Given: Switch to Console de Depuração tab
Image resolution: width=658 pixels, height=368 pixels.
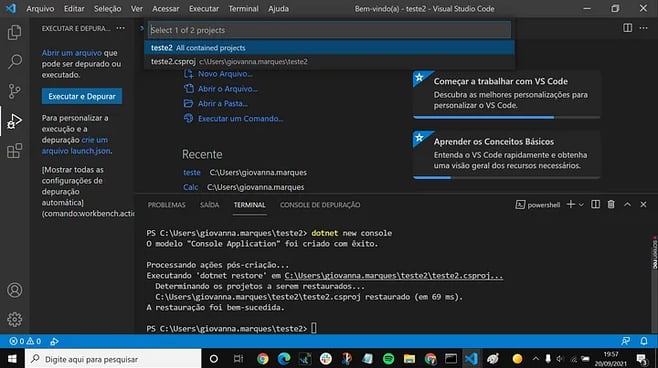Looking at the screenshot, I should coord(320,205).
